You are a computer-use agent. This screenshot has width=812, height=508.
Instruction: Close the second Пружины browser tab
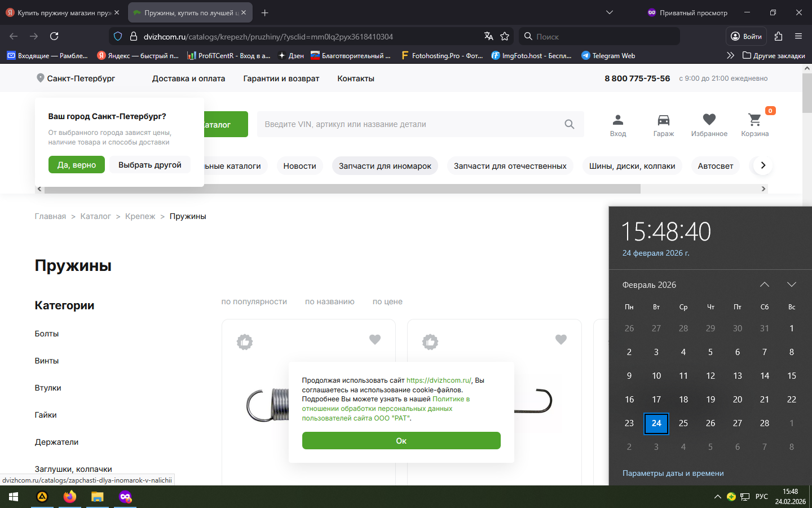click(244, 12)
